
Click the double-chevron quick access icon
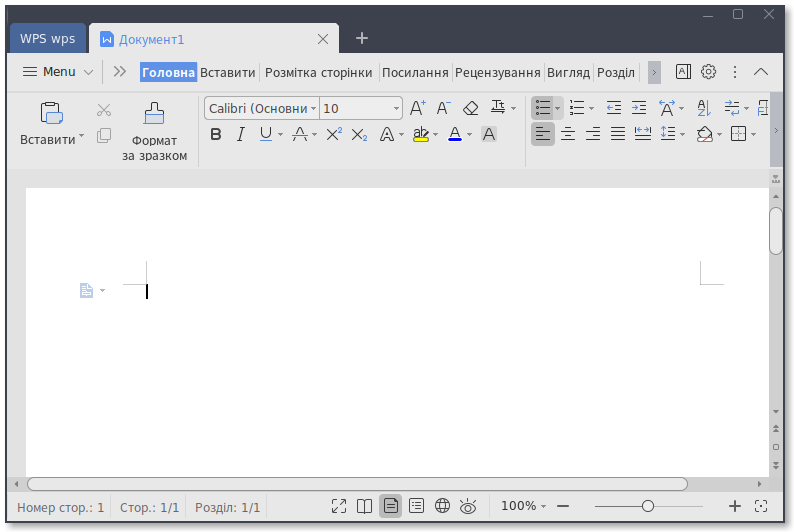120,71
